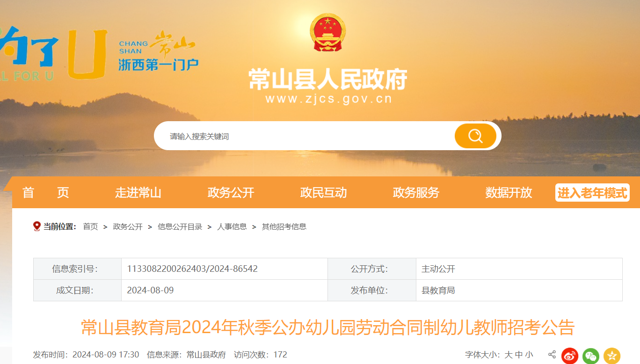Click 其他招考信息 breadcrumb link
640x364 pixels.
284,226
